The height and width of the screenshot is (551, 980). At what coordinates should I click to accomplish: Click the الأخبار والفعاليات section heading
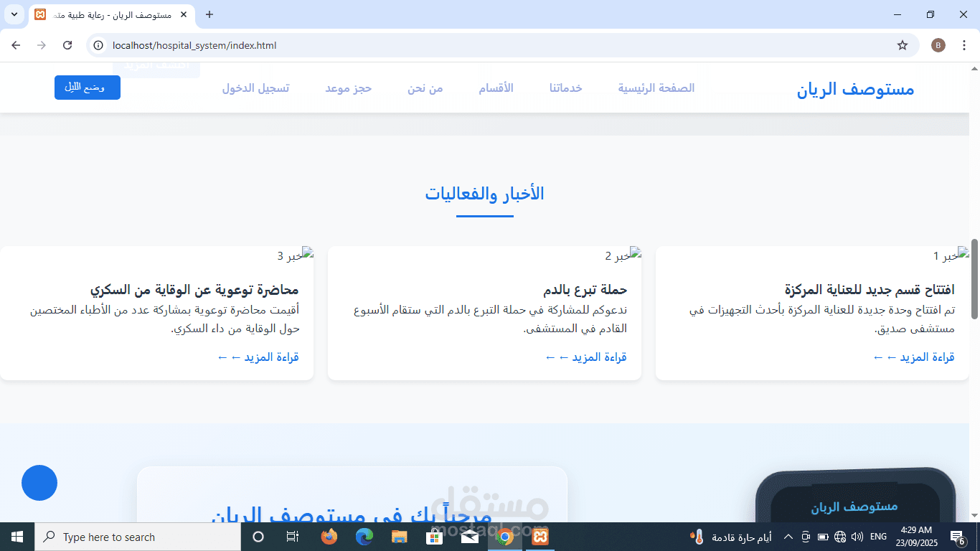coord(484,194)
